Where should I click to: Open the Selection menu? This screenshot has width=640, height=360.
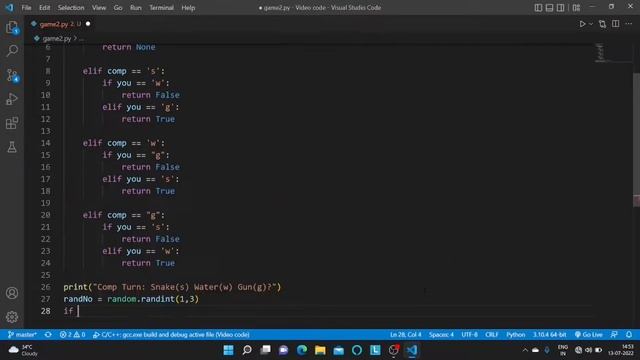(71, 8)
